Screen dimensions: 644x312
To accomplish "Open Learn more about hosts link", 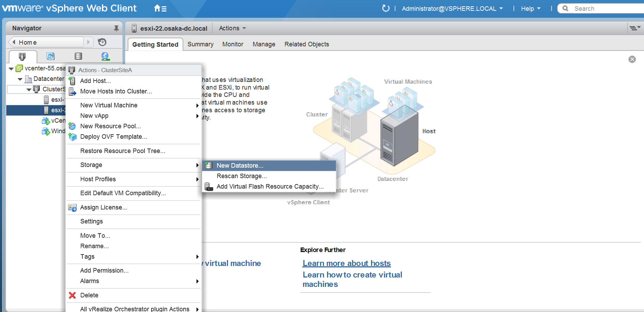I will [346, 263].
